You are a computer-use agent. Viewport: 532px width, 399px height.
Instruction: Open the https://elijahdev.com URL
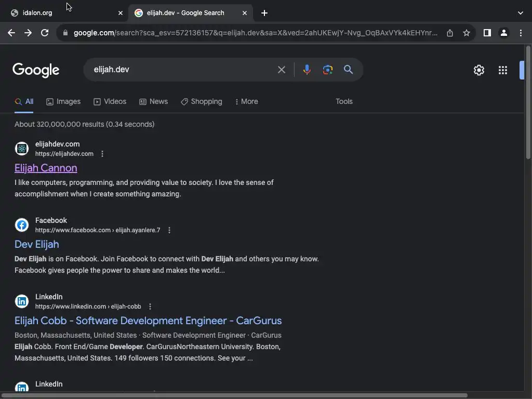[x=64, y=154]
